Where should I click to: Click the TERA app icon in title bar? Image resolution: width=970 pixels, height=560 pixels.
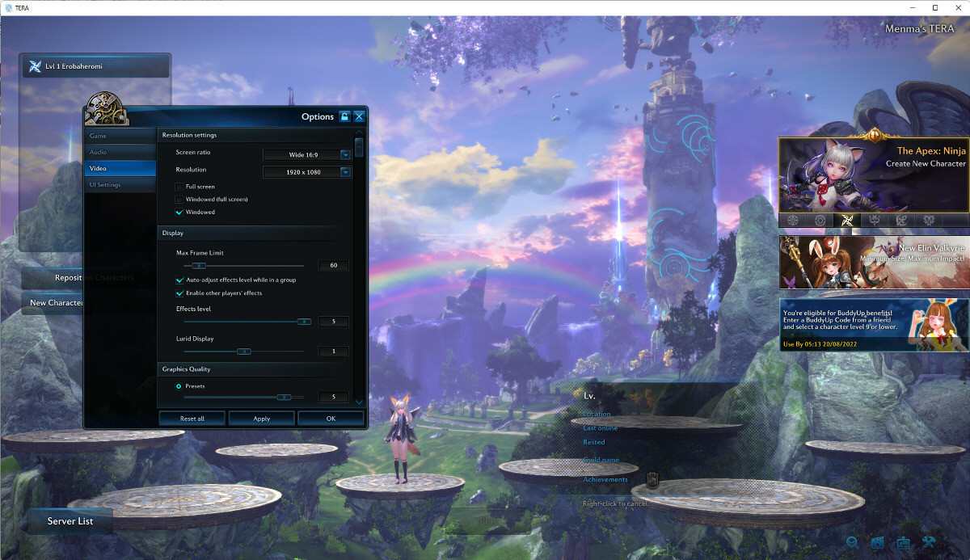click(x=6, y=7)
